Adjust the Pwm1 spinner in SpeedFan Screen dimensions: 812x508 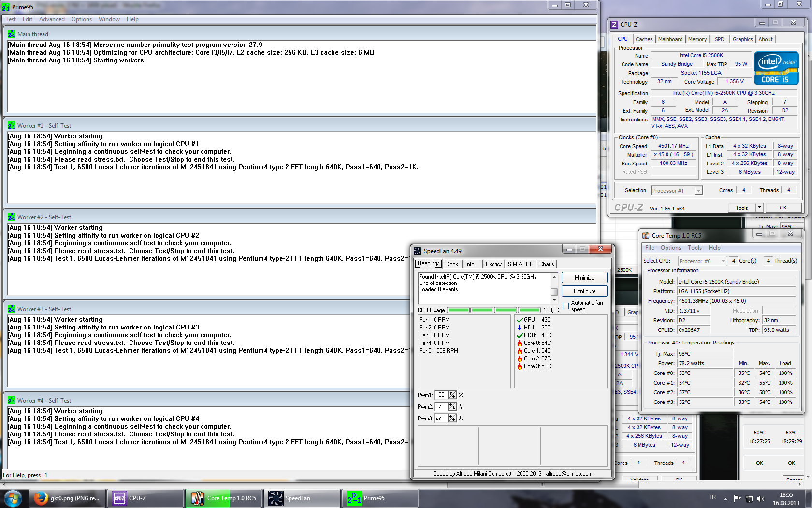[452, 395]
